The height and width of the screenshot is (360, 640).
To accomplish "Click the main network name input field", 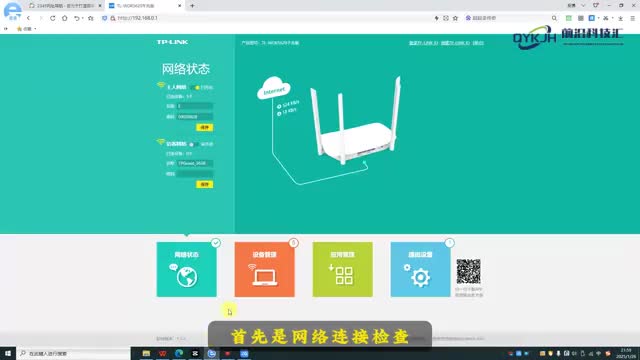I will click(195, 106).
